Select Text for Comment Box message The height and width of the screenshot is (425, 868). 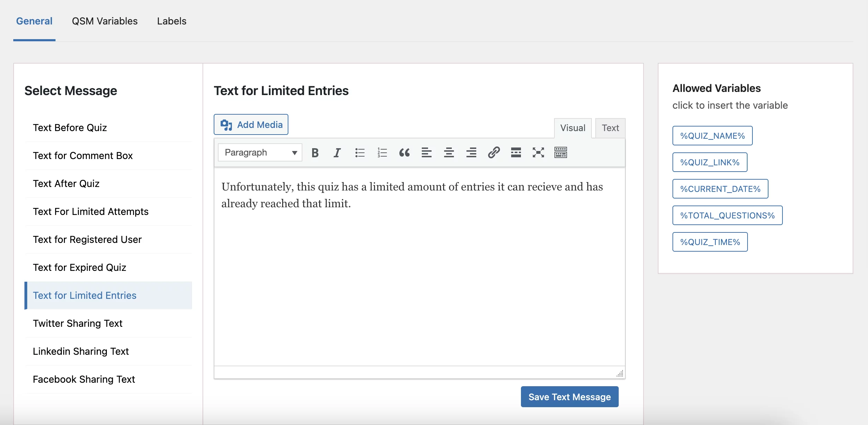pyautogui.click(x=108, y=156)
